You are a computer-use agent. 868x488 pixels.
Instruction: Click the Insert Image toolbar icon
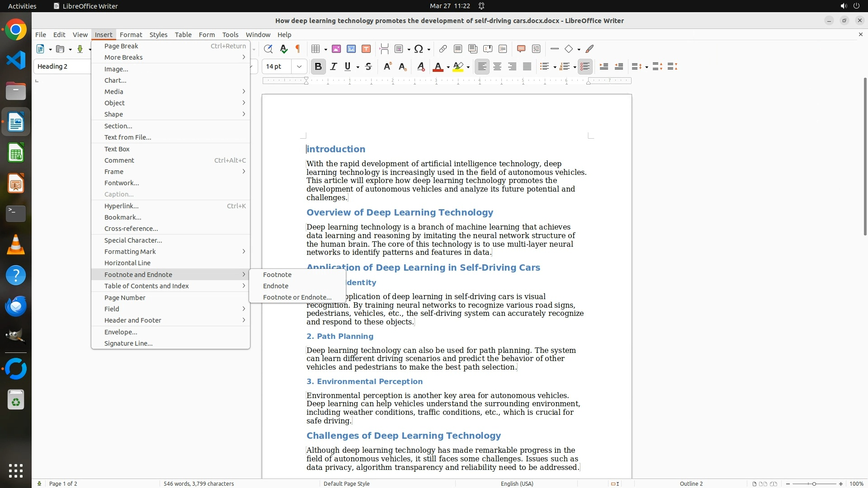click(x=336, y=49)
